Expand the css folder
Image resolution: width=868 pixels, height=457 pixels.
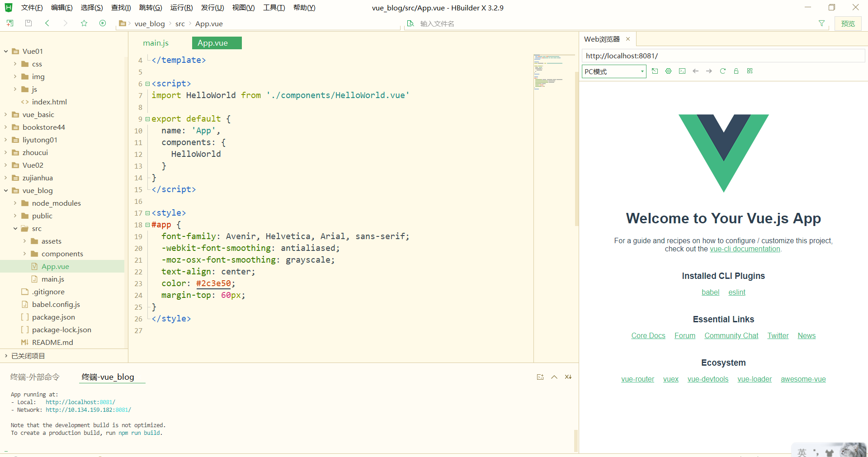tap(15, 64)
